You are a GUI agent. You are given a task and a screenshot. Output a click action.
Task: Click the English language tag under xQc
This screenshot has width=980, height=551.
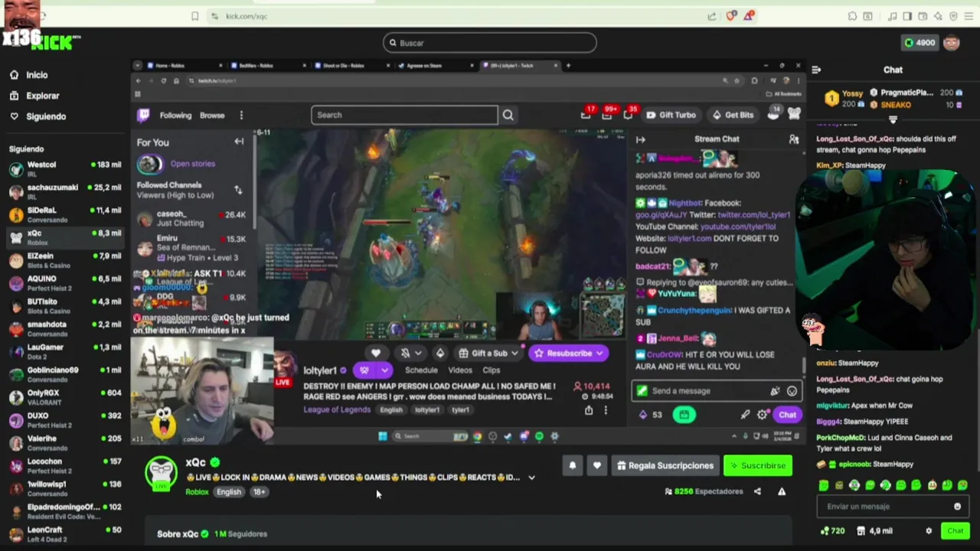[228, 492]
